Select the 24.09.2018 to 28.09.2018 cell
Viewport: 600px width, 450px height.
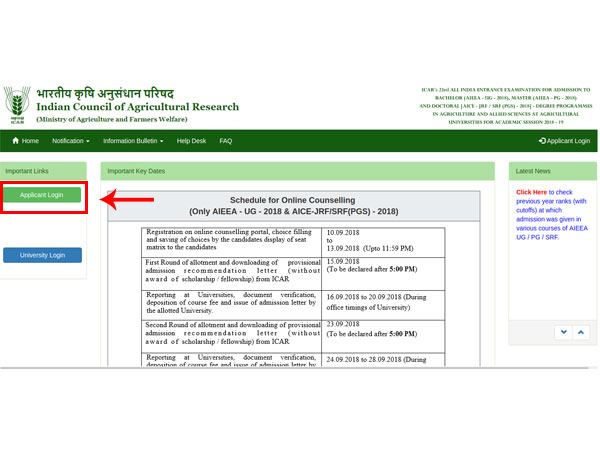(x=383, y=360)
